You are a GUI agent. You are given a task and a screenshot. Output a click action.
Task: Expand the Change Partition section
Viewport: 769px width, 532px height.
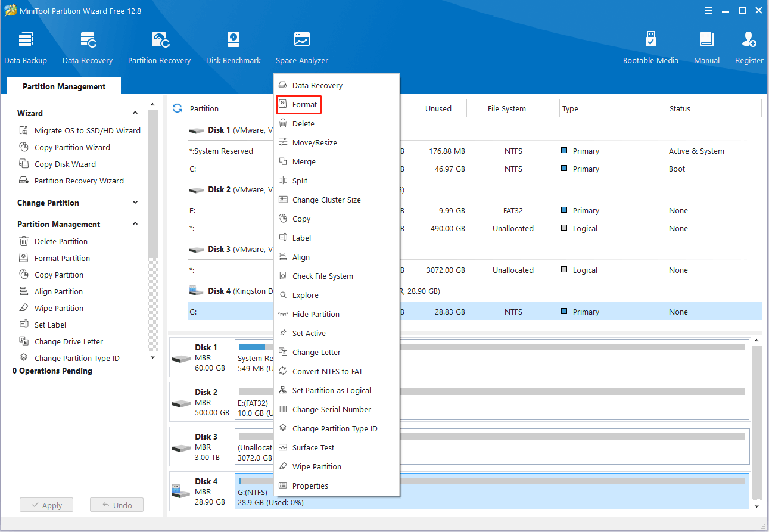[135, 203]
